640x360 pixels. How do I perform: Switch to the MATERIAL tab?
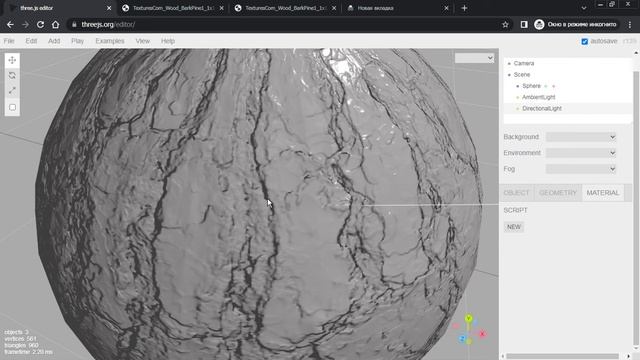click(602, 193)
